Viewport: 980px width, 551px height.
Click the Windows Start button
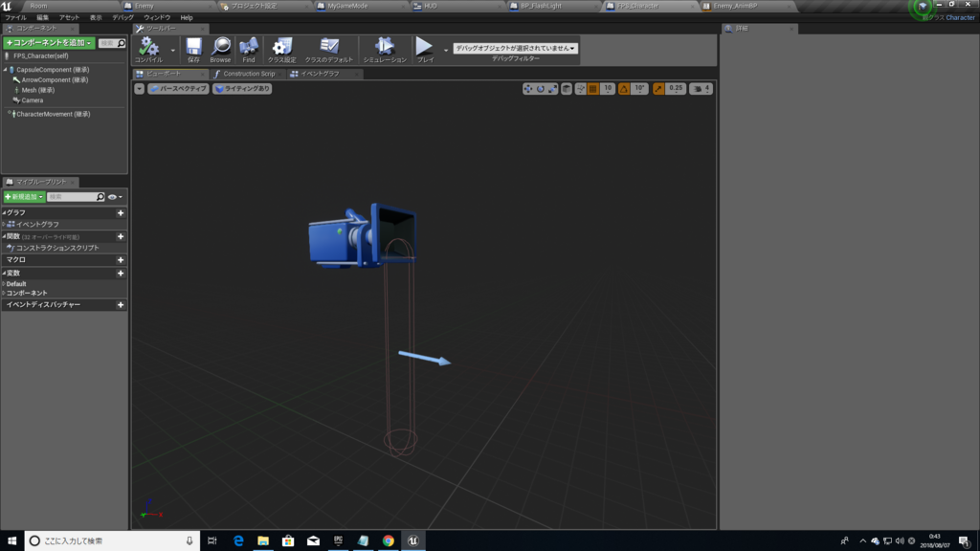pos(11,541)
